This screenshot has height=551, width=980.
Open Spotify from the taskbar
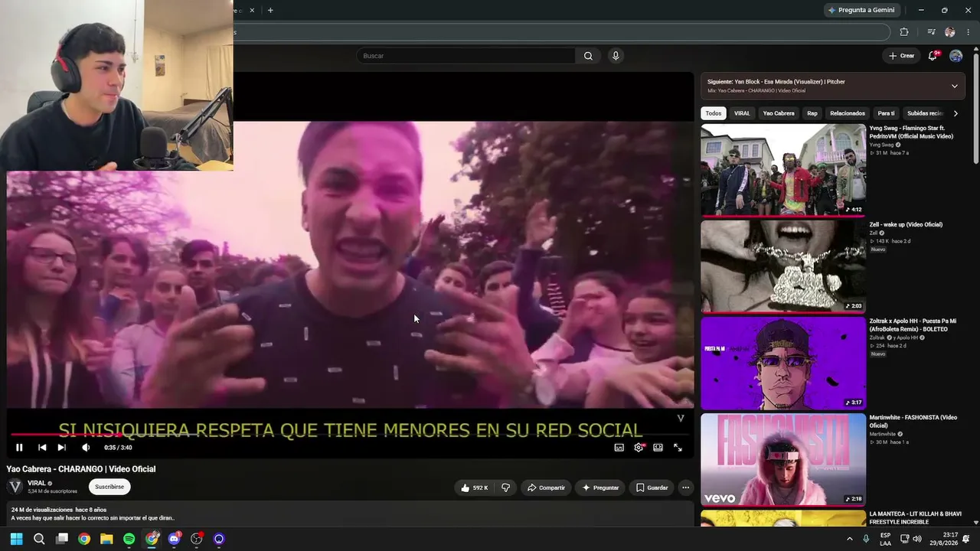[129, 539]
